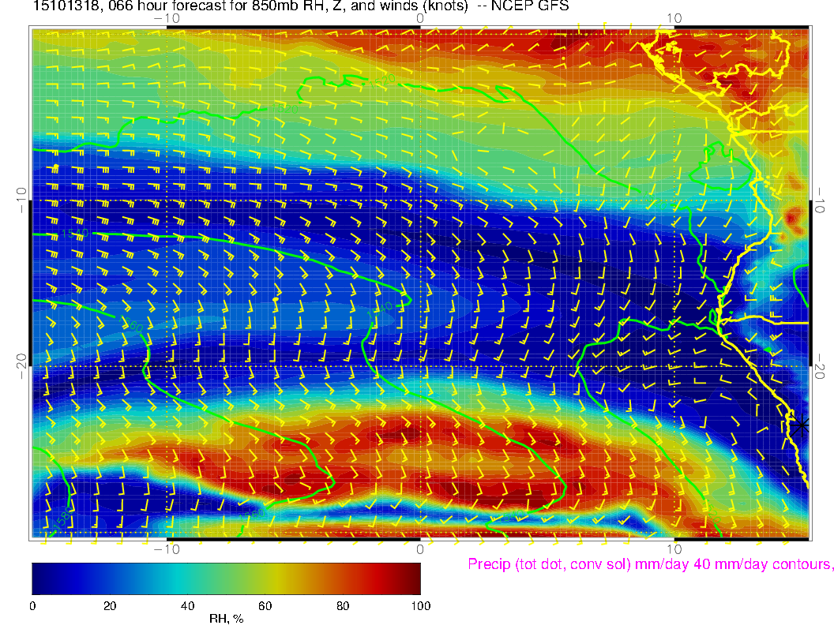
Task: Click the '-20' latitude label on left axis
Action: [x=21, y=366]
